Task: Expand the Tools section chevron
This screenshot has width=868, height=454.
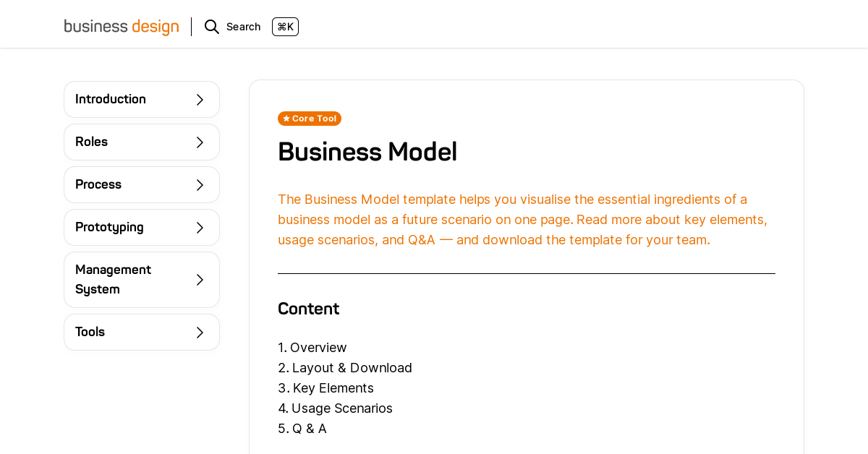Action: [x=200, y=332]
